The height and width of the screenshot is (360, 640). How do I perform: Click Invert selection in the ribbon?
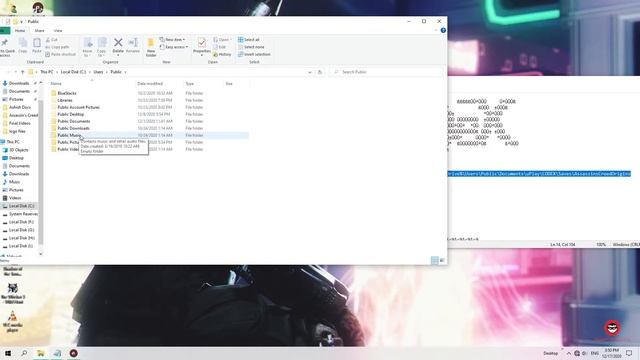(254, 54)
